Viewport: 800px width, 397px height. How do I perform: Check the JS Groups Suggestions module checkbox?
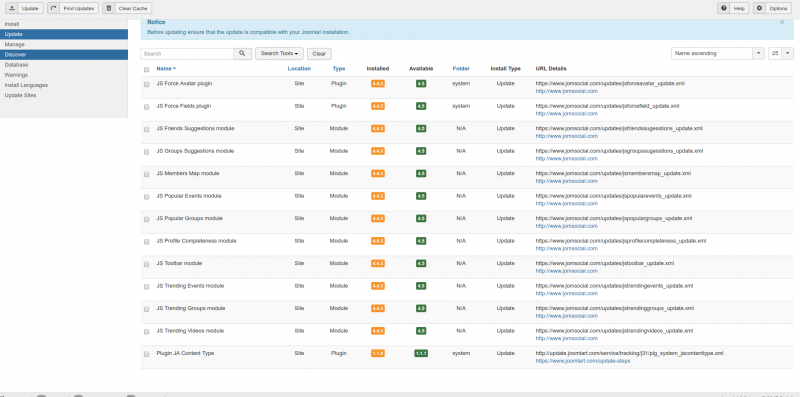(146, 152)
